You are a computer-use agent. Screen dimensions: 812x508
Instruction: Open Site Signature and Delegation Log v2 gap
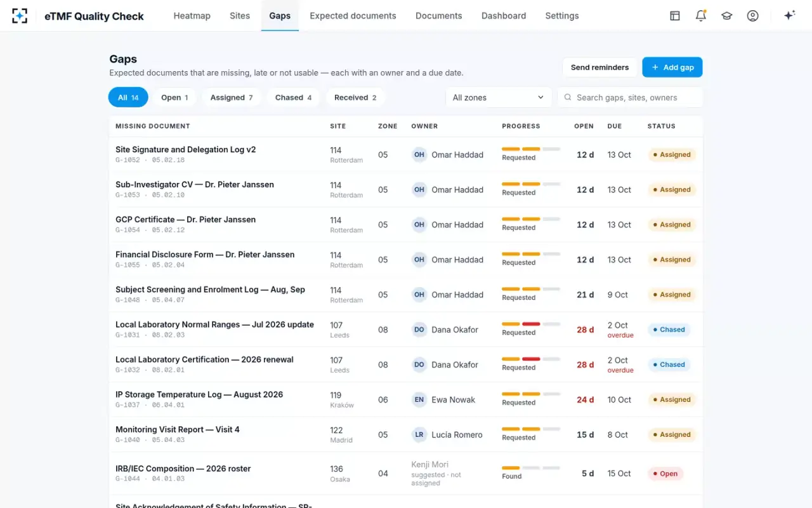[186, 150]
